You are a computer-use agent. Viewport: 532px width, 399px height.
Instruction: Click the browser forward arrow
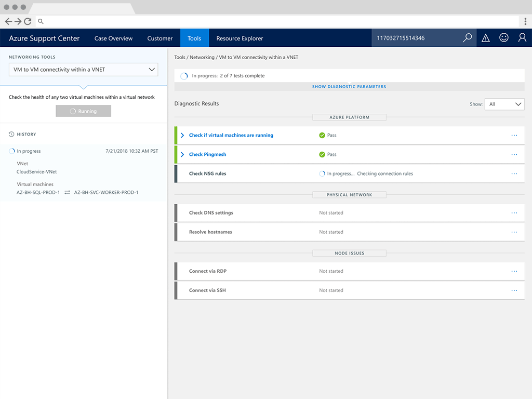[18, 21]
